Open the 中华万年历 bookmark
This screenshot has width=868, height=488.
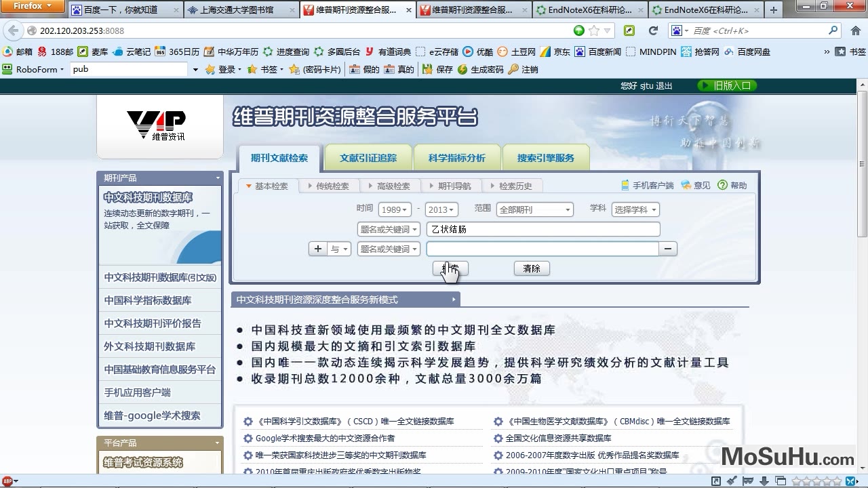pyautogui.click(x=231, y=52)
